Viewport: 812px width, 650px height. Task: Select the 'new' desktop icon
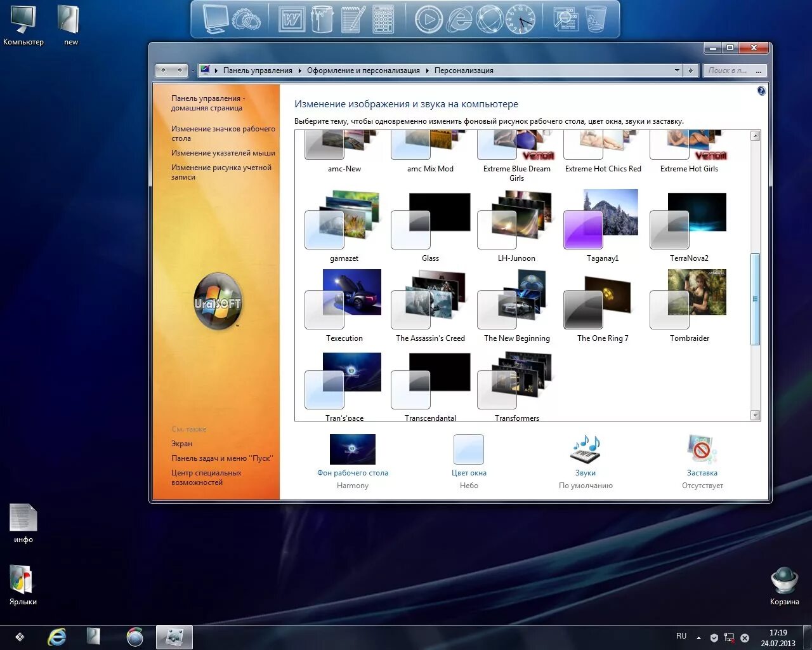coord(70,25)
